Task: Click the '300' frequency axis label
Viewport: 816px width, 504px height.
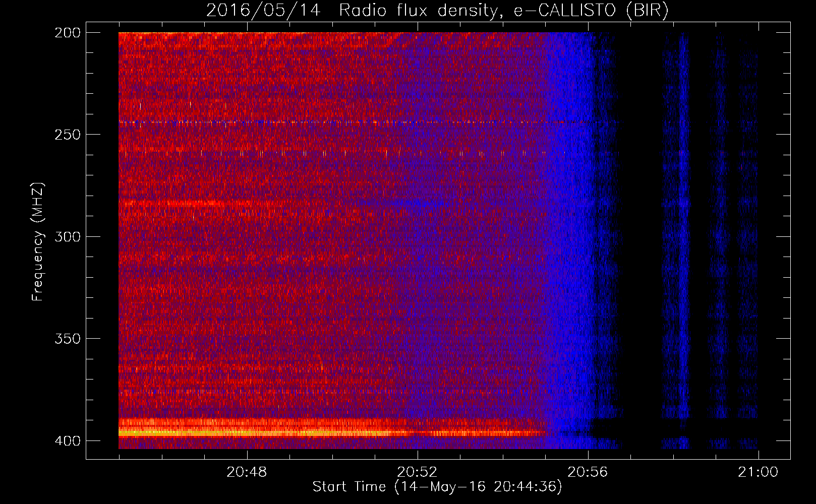Action: [x=67, y=236]
